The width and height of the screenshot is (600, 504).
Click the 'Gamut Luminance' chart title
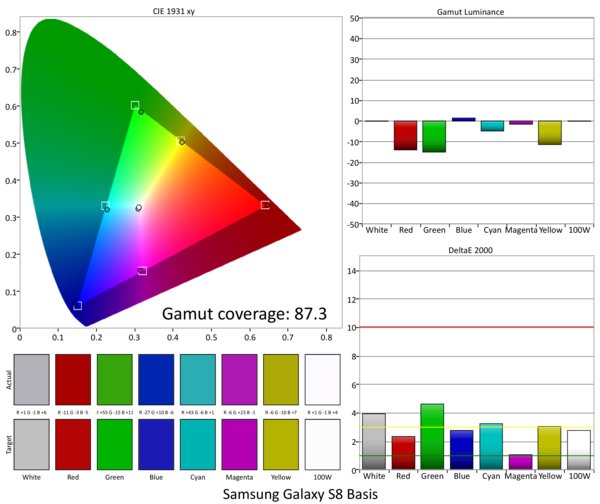[470, 12]
